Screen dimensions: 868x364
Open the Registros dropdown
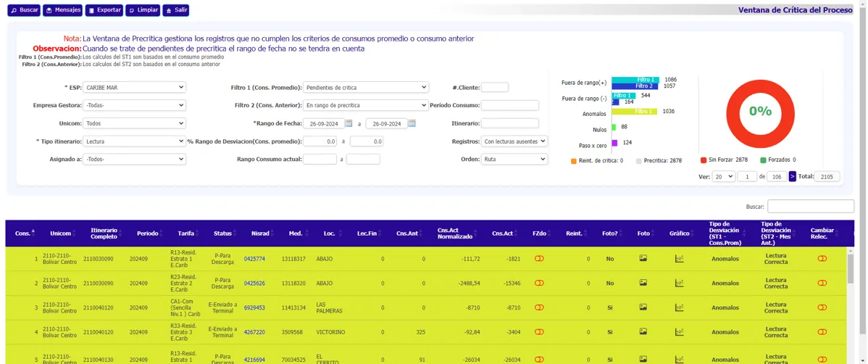pos(514,141)
